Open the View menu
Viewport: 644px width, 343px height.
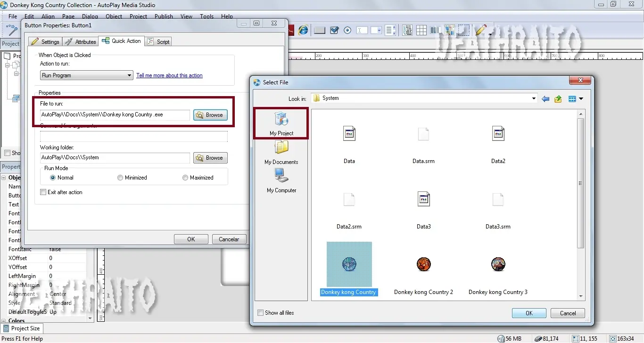(x=186, y=16)
